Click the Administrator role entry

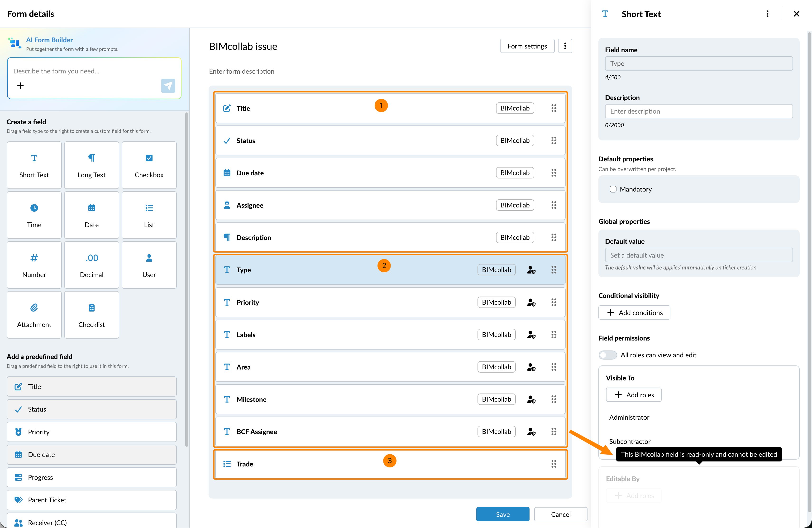[x=629, y=417]
